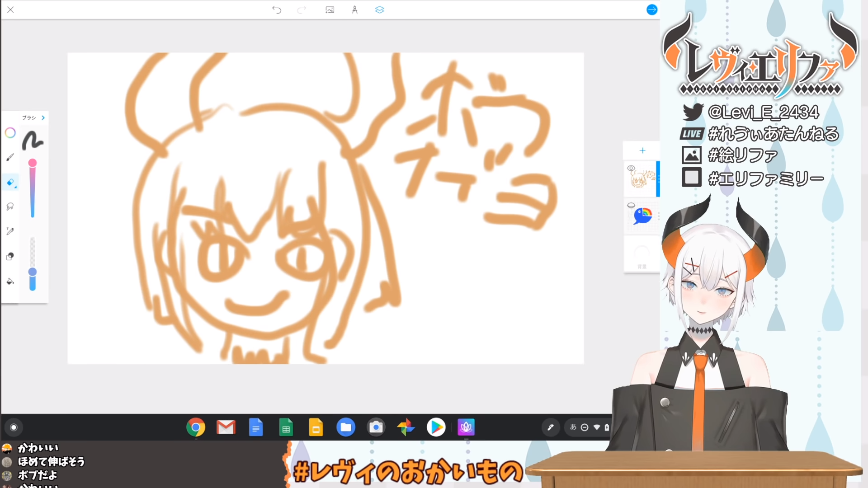Open the import image icon
Image resolution: width=868 pixels, height=488 pixels.
tap(330, 10)
